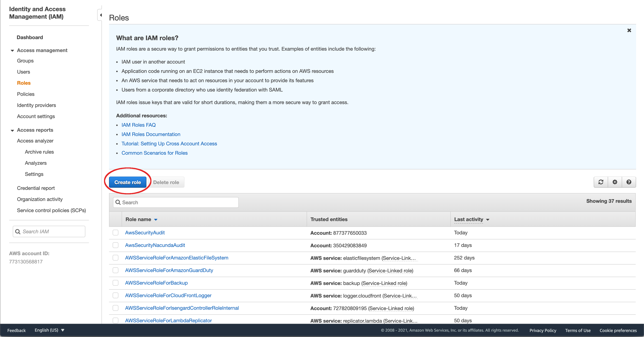Open Tutorial: Setting Up Cross Account Access
The width and height of the screenshot is (644, 337).
[x=169, y=144]
